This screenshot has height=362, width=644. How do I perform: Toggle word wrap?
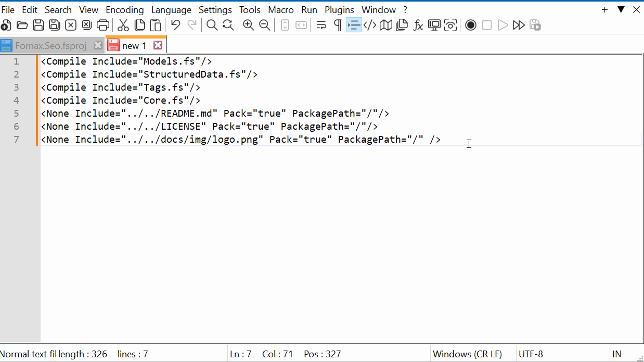click(x=321, y=24)
